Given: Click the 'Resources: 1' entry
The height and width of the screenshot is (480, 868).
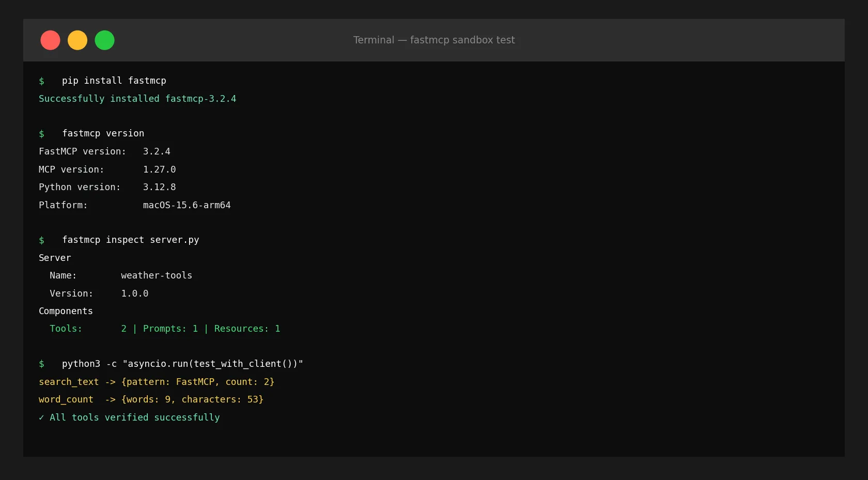Looking at the screenshot, I should 247,329.
